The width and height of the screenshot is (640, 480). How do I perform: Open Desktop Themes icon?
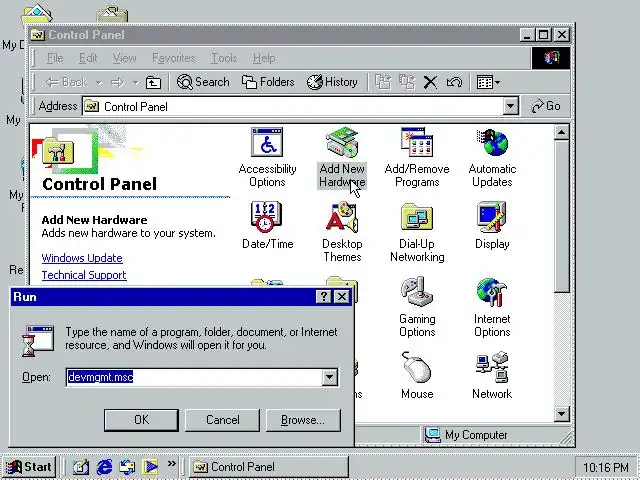click(342, 232)
